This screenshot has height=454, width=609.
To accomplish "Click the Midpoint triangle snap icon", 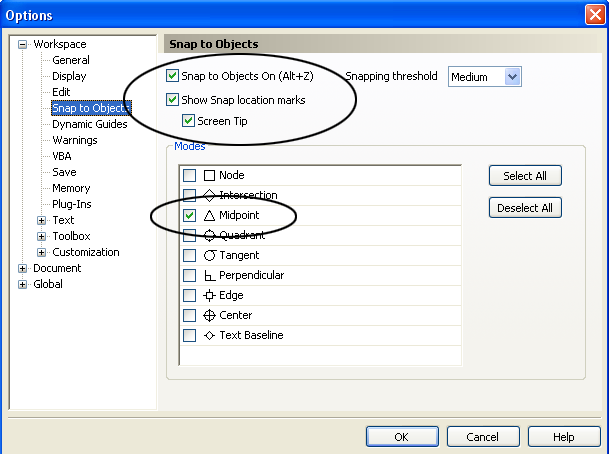I will click(209, 216).
